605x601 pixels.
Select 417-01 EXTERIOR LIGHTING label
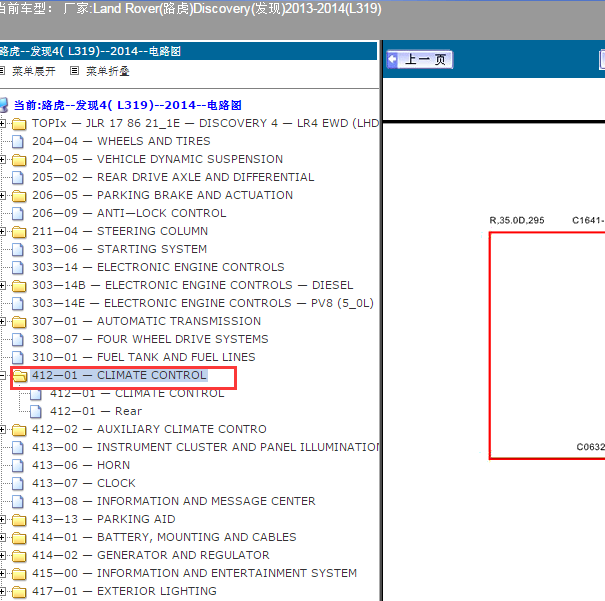coord(124,591)
